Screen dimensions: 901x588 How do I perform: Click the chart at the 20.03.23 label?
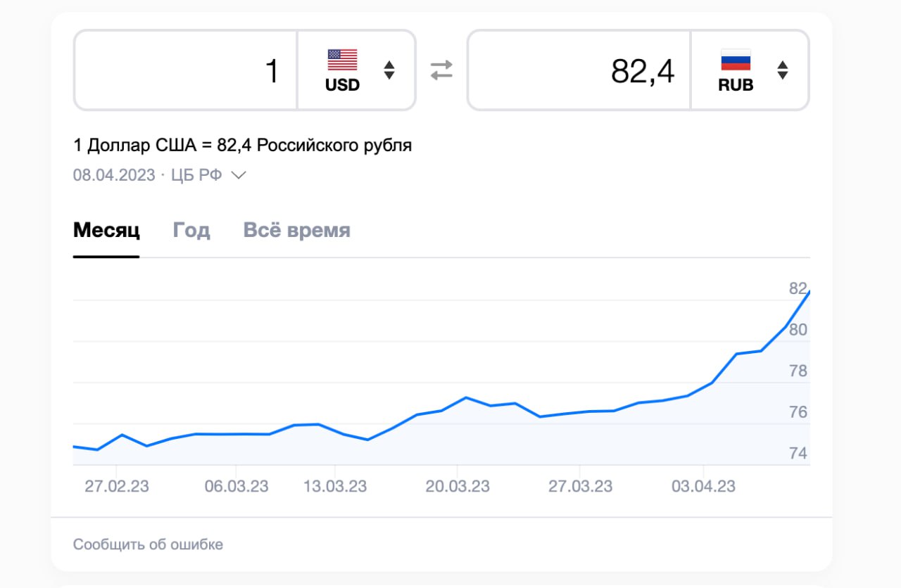[458, 486]
